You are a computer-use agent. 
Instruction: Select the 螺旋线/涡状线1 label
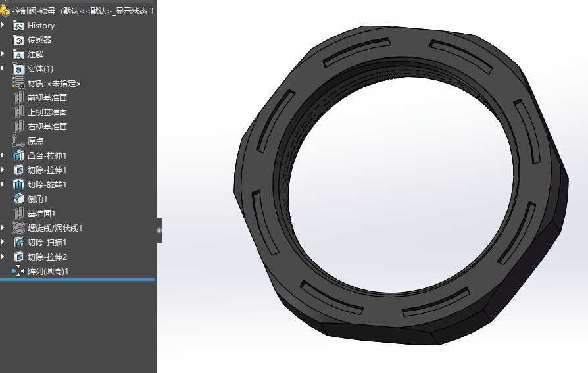coord(55,228)
